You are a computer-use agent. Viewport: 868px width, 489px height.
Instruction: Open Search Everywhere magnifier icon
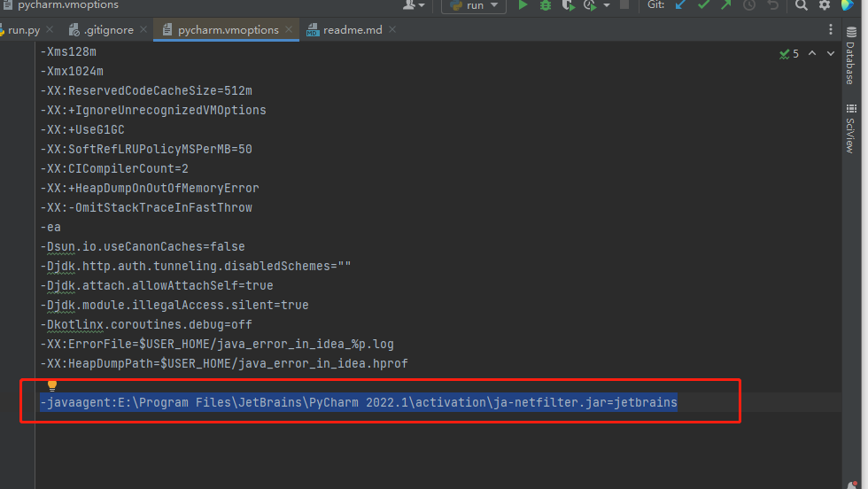(x=801, y=5)
